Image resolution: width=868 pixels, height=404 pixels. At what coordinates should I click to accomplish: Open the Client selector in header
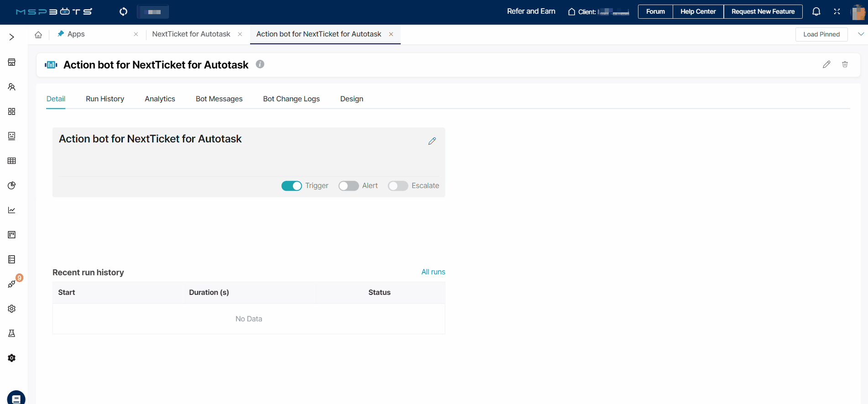click(x=598, y=12)
